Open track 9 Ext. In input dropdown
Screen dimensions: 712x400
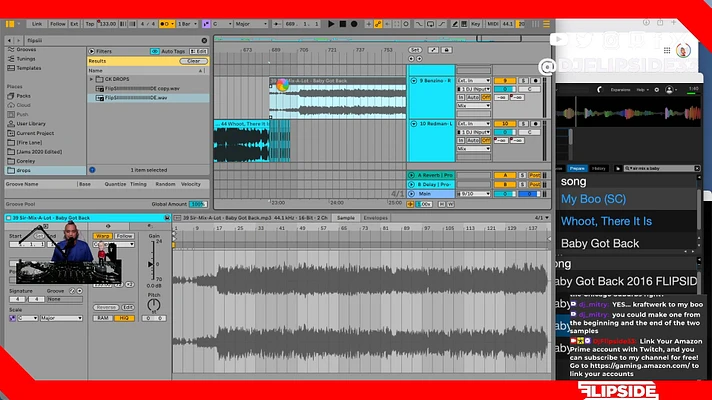(x=474, y=81)
